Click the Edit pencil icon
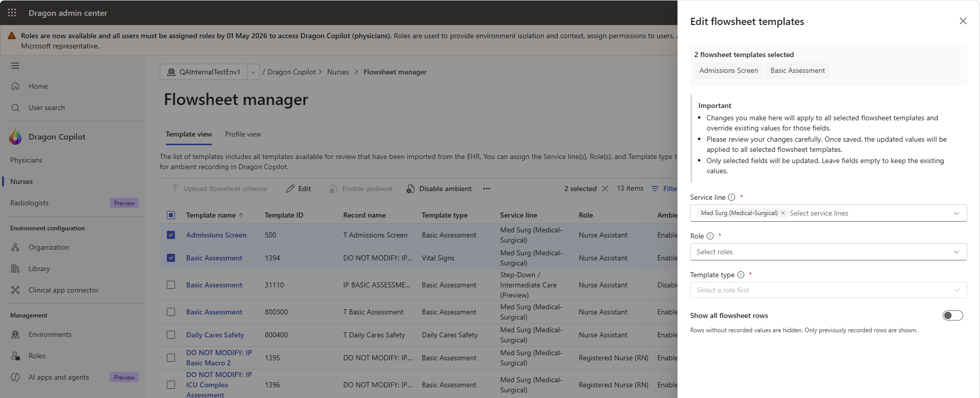The width and height of the screenshot is (980, 398). click(x=290, y=189)
